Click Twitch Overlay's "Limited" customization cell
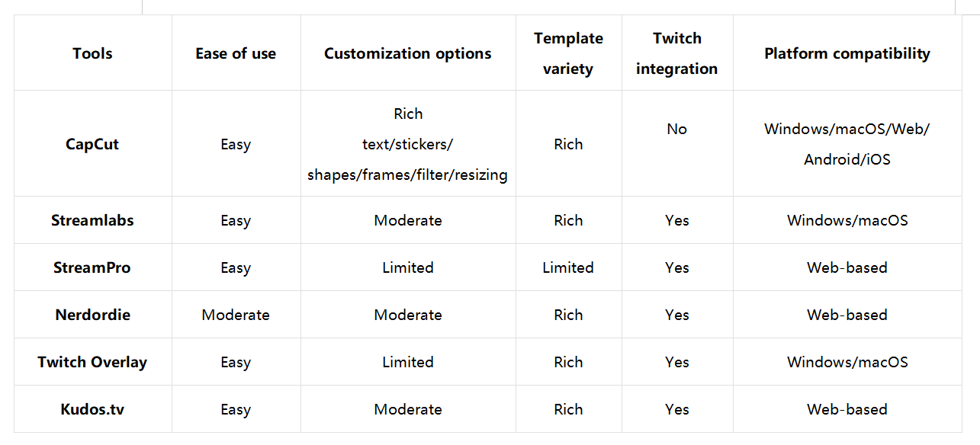Screen dimensions: 980x445 [x=407, y=362]
